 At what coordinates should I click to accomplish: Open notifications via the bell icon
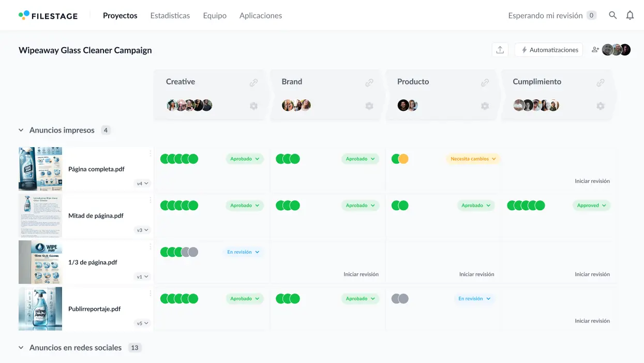(x=630, y=15)
